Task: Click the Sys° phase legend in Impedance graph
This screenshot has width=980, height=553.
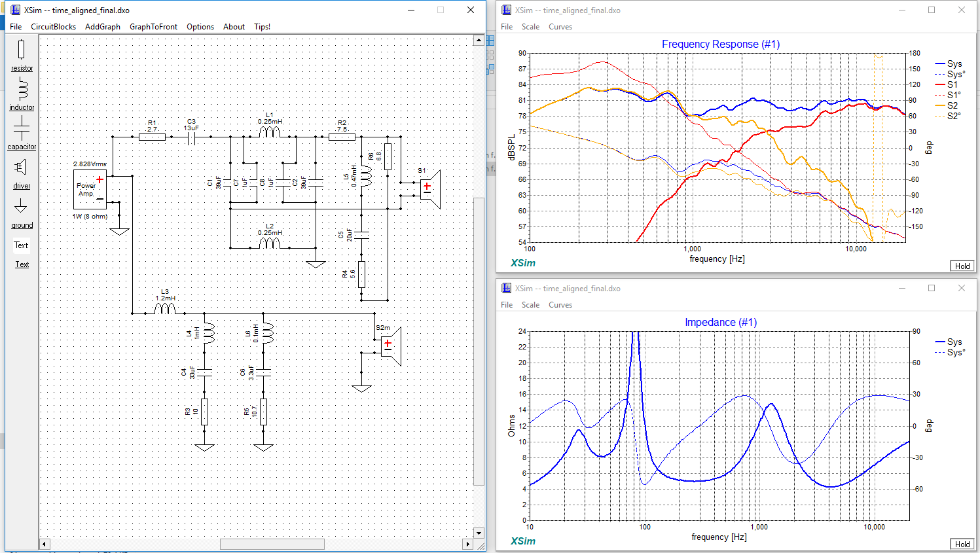Action: pos(950,353)
